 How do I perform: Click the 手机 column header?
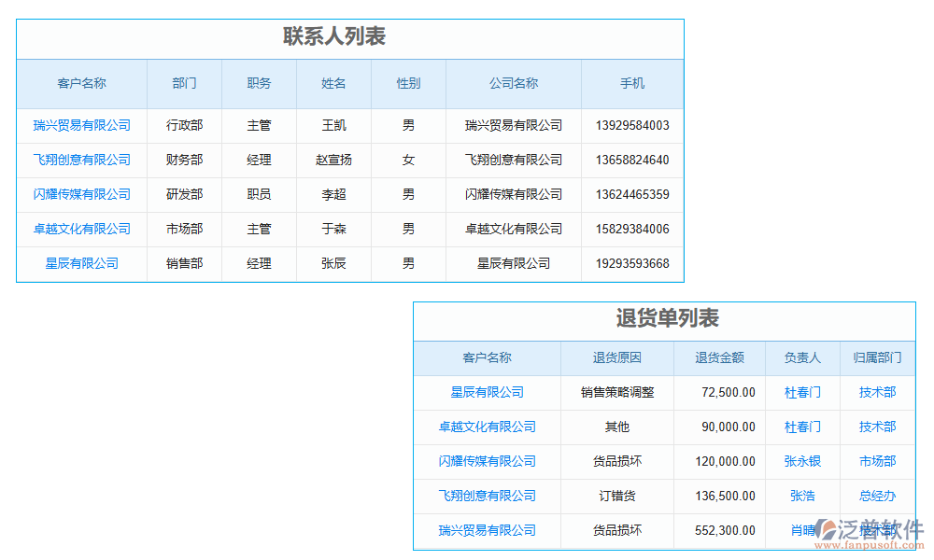[x=632, y=83]
